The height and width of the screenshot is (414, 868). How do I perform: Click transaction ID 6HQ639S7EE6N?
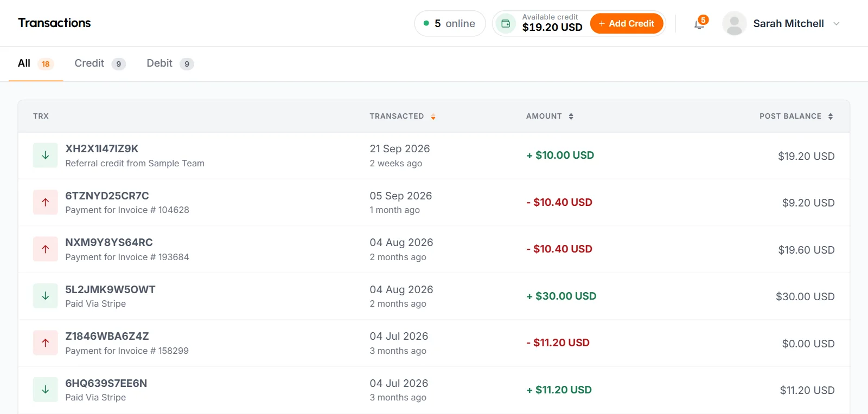(x=106, y=383)
